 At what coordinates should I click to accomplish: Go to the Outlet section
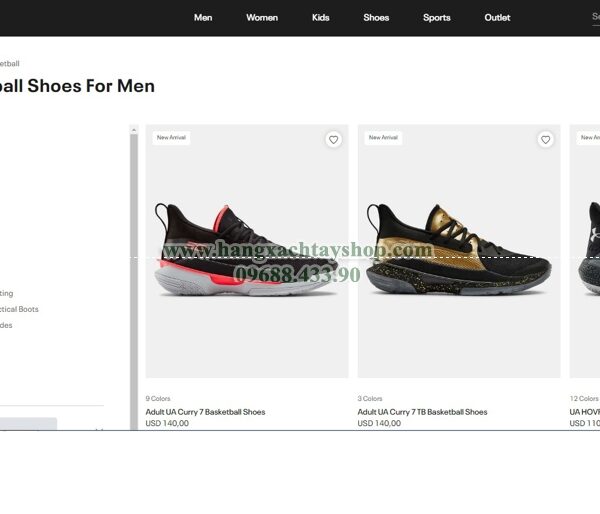pyautogui.click(x=497, y=18)
